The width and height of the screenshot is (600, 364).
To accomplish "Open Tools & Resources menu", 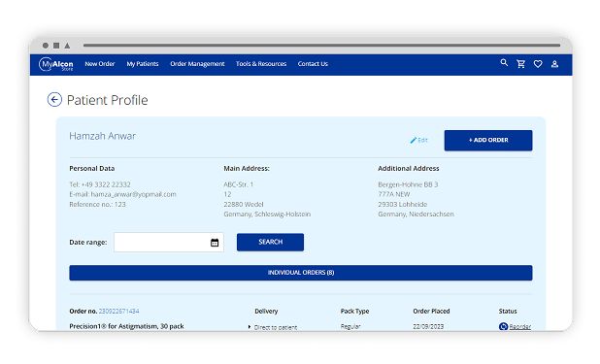I will 261,64.
